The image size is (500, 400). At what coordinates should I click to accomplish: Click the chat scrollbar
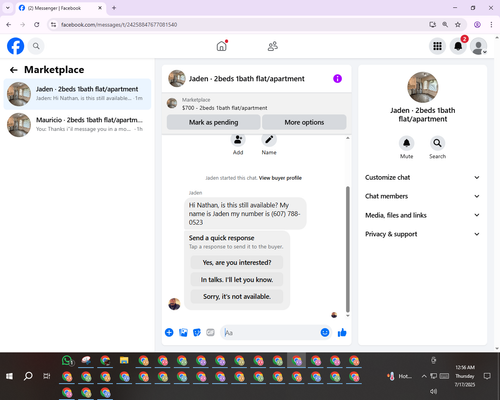348,249
